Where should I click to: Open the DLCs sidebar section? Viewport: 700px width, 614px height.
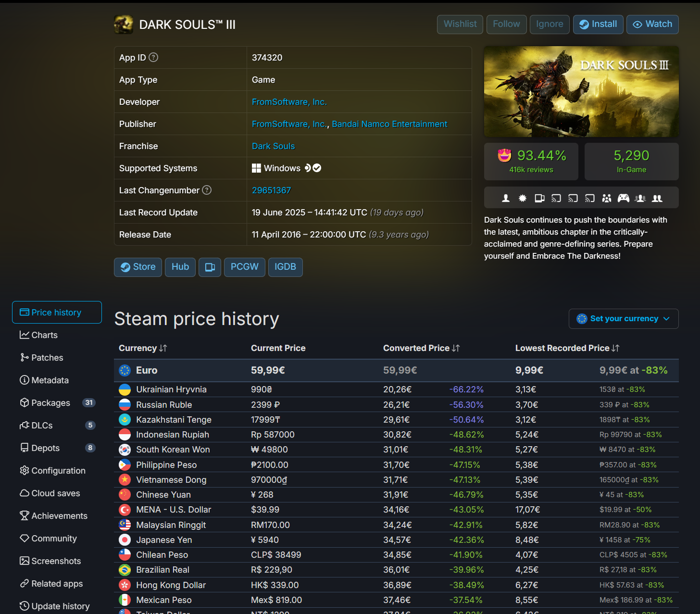(x=57, y=426)
